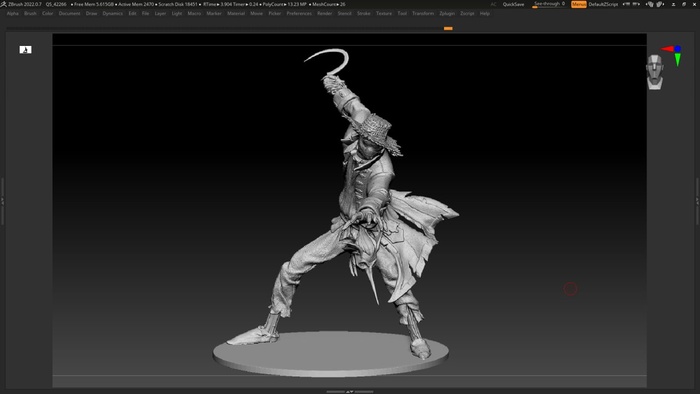This screenshot has width=700, height=394.
Task: Open the Picker menu
Action: [275, 13]
